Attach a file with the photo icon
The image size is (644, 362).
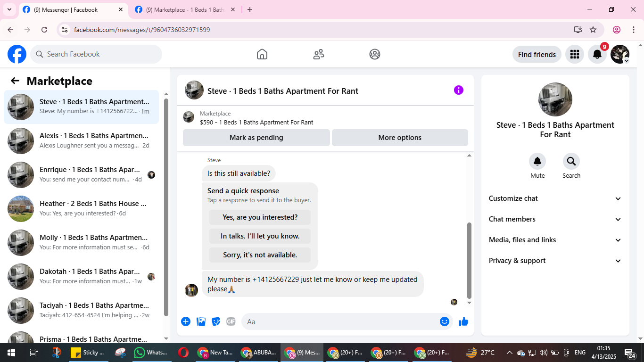click(x=201, y=321)
